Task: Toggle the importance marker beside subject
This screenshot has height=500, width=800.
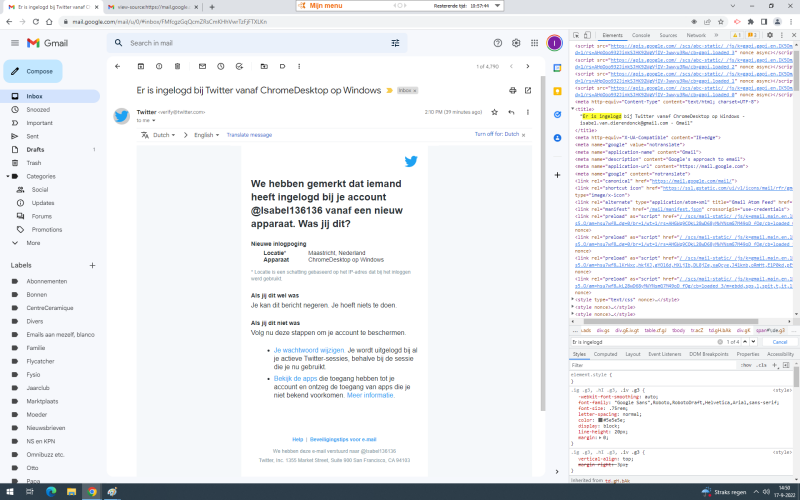Action: 389,90
